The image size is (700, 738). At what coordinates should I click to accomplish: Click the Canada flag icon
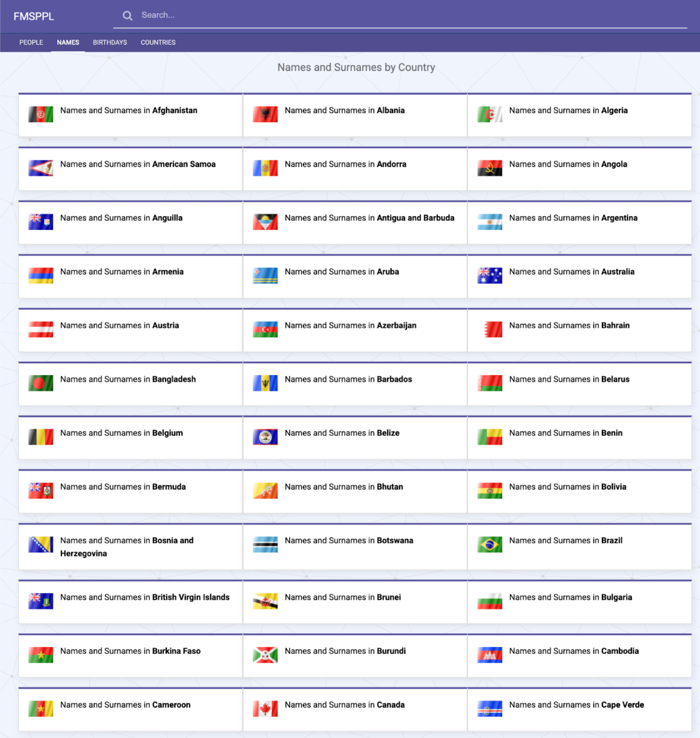click(x=265, y=709)
